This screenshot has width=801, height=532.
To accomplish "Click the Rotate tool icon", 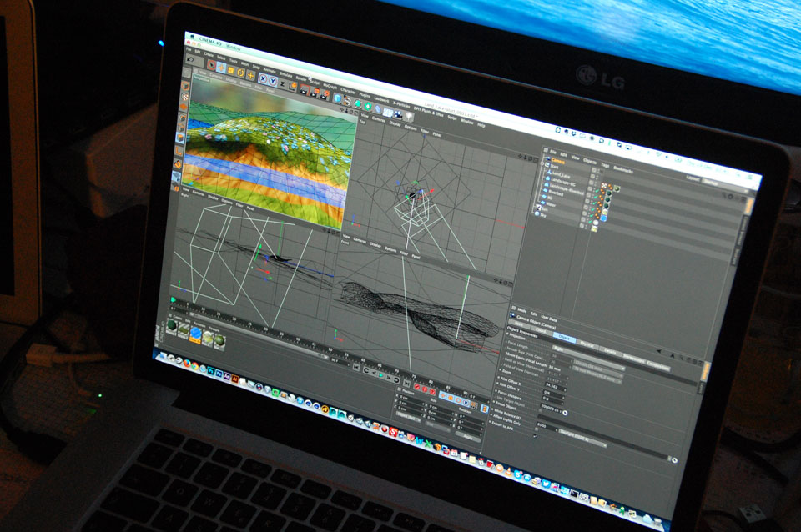I will tap(240, 72).
